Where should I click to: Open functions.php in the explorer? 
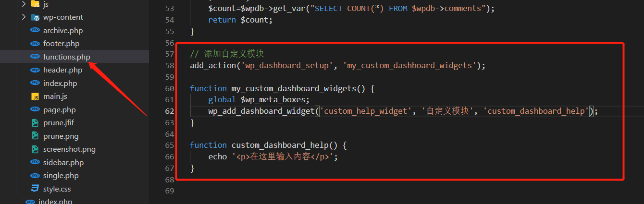(66, 57)
